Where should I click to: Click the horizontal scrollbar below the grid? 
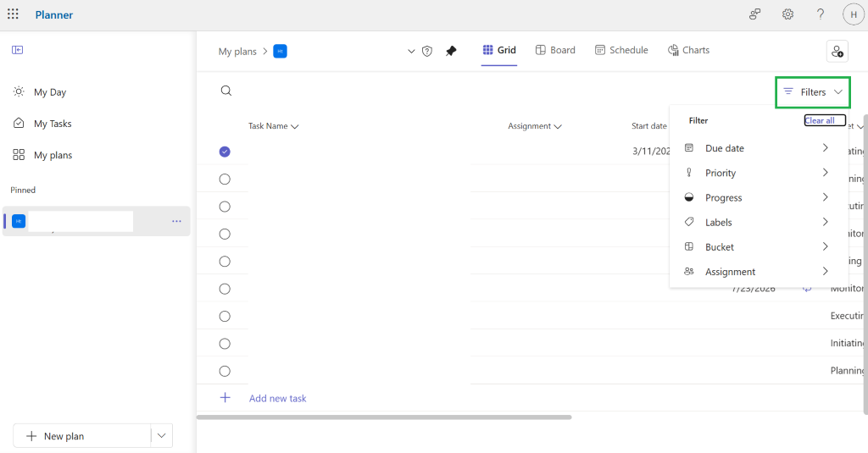(384, 417)
